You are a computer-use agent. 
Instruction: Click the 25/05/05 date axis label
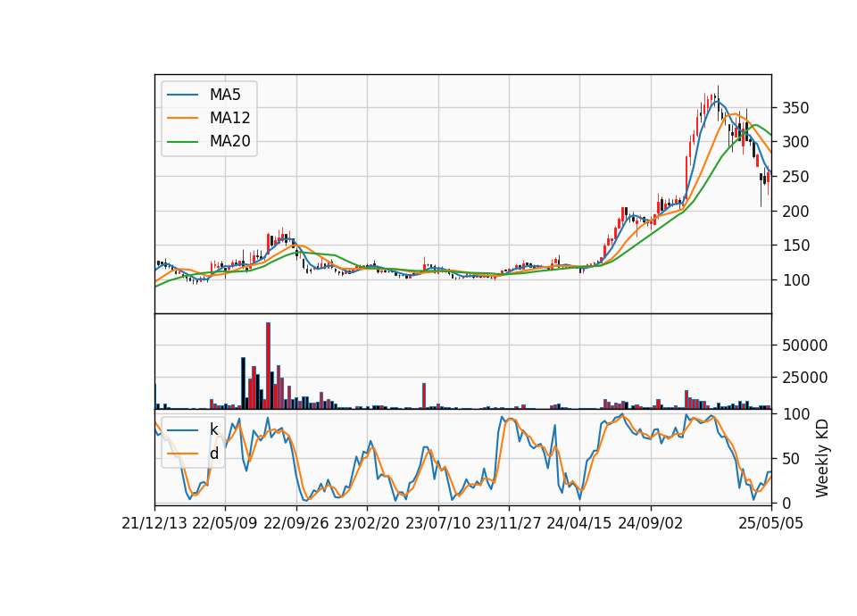click(x=771, y=523)
